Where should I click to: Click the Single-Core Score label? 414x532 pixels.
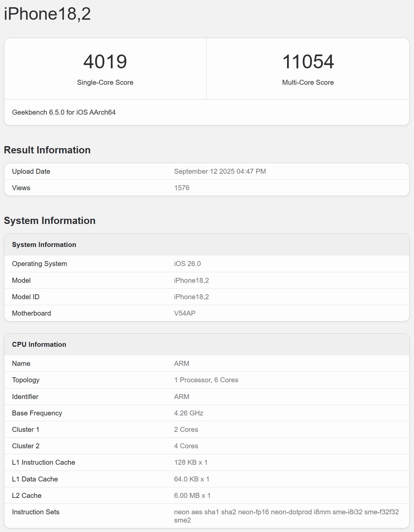click(x=105, y=82)
